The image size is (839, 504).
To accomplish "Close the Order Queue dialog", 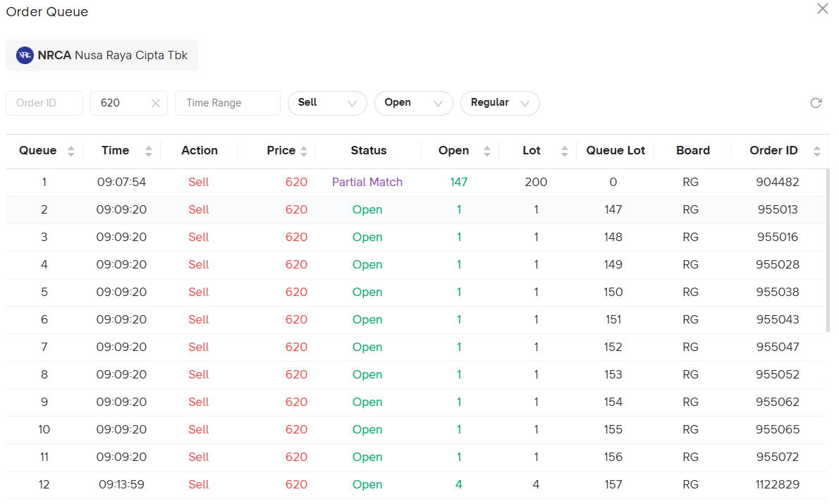I will (822, 9).
